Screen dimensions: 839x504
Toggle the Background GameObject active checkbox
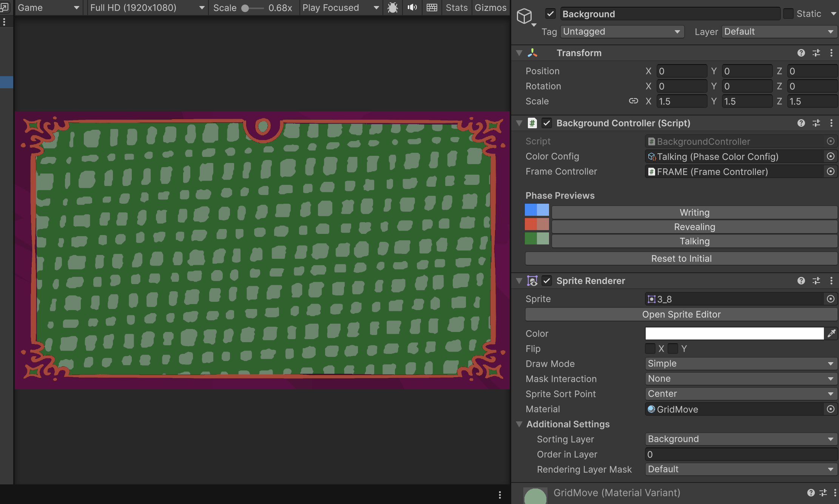tap(550, 14)
